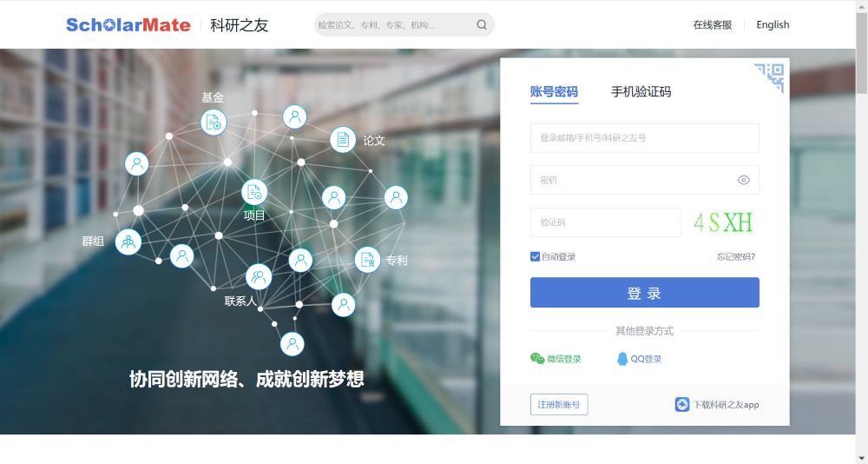Refresh the 4SXH captcha image
The image size is (868, 464).
click(723, 222)
